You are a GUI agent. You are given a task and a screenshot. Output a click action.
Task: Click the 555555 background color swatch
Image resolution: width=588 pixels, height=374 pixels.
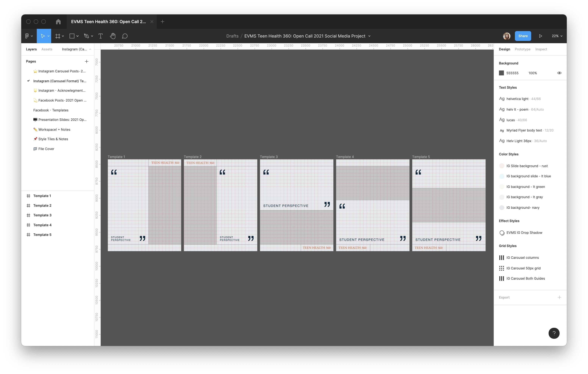[x=501, y=73]
